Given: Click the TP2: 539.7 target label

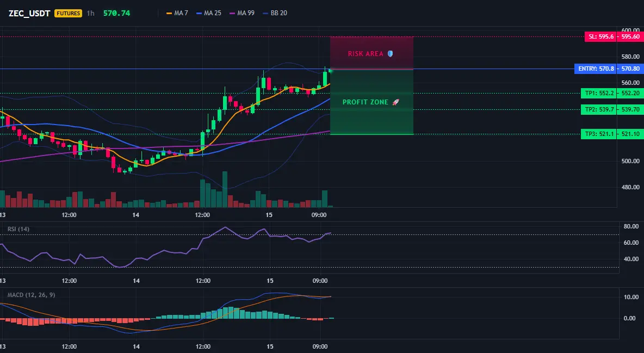Looking at the screenshot, I should tap(599, 109).
